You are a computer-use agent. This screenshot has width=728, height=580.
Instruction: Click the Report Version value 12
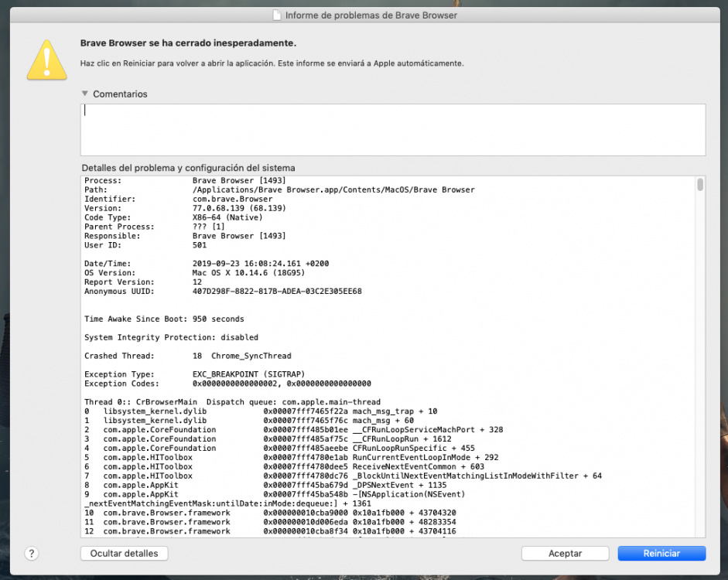click(197, 282)
